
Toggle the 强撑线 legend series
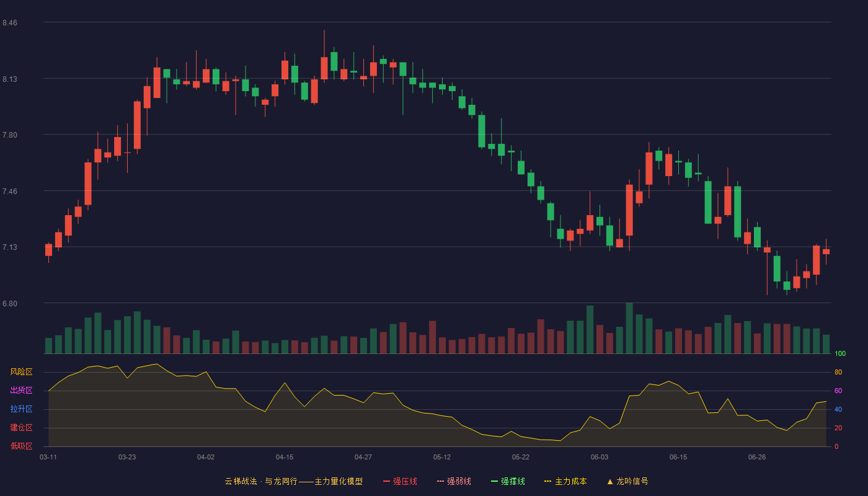tap(508, 481)
